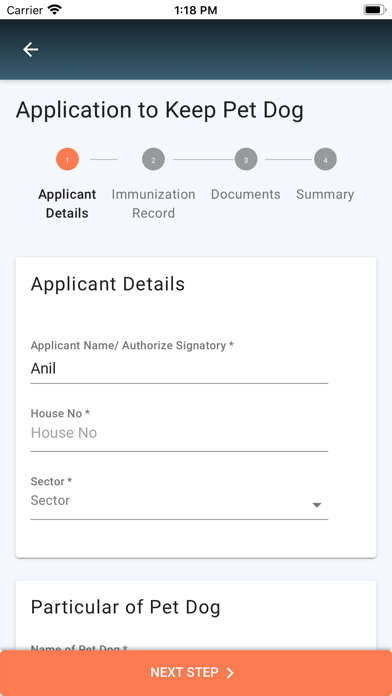Tap the Name of Pet Dog field
392x696 pixels.
(179, 649)
